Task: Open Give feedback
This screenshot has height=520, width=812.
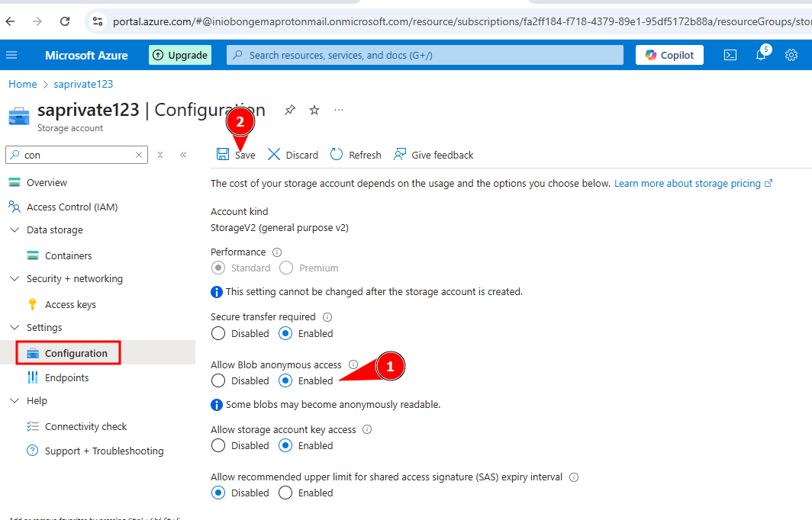Action: point(433,155)
